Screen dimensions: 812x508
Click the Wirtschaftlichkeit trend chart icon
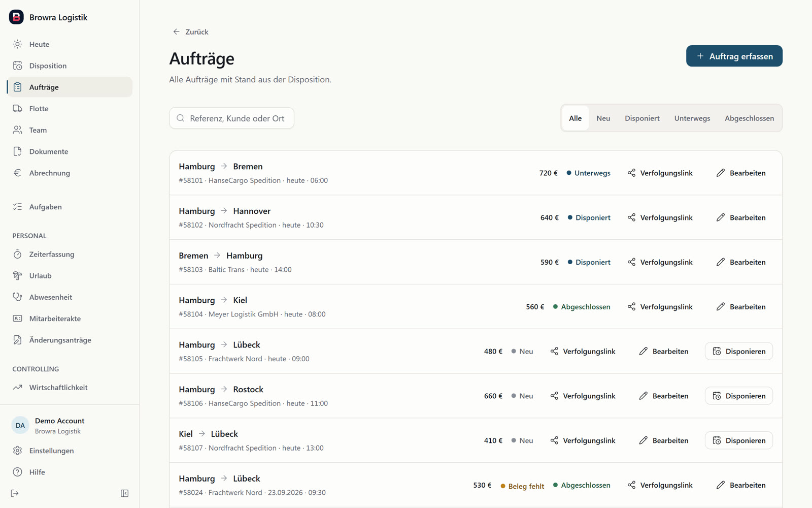18,387
